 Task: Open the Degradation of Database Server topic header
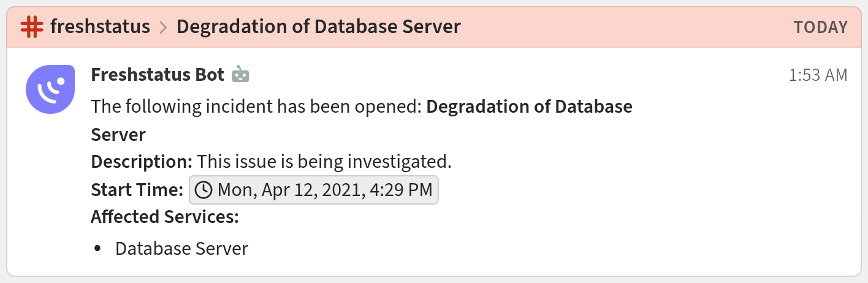(x=318, y=27)
